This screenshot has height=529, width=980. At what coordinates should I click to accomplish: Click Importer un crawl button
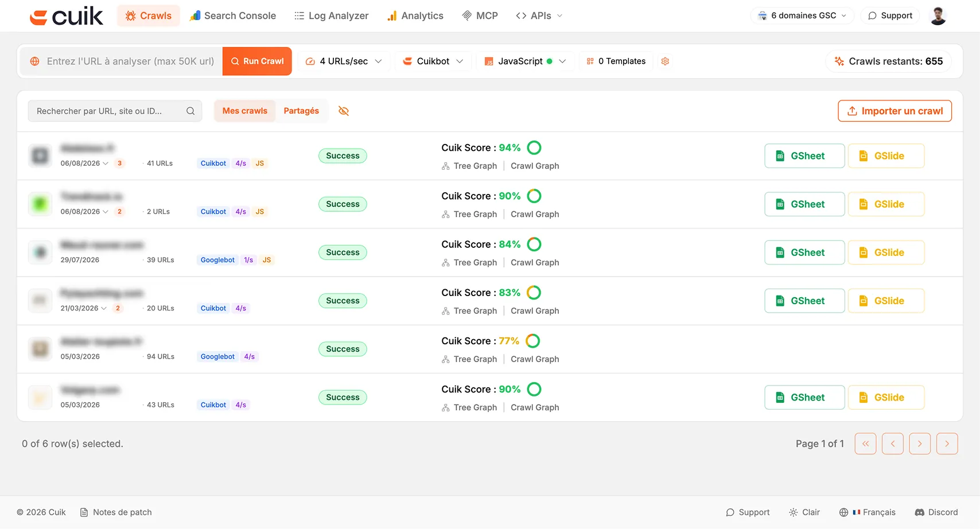click(895, 111)
